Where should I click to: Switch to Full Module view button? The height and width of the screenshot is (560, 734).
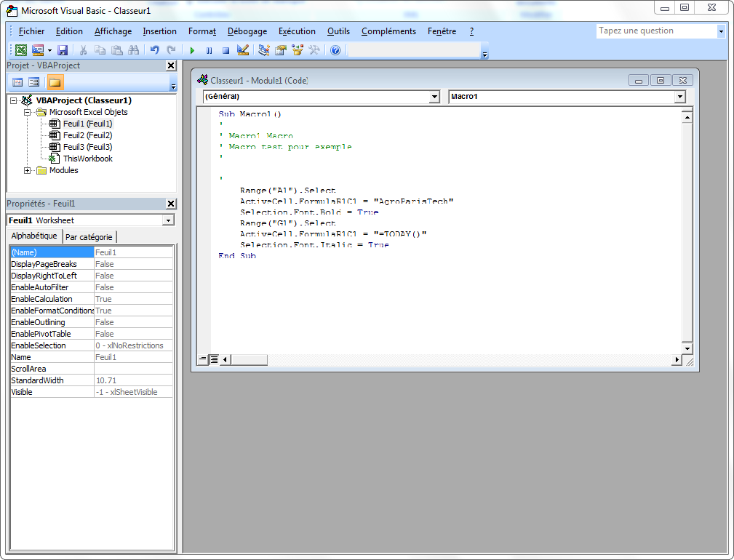[x=214, y=359]
